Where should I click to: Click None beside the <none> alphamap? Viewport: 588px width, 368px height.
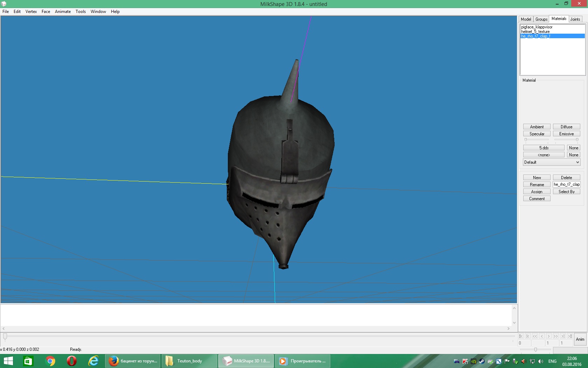pos(574,155)
